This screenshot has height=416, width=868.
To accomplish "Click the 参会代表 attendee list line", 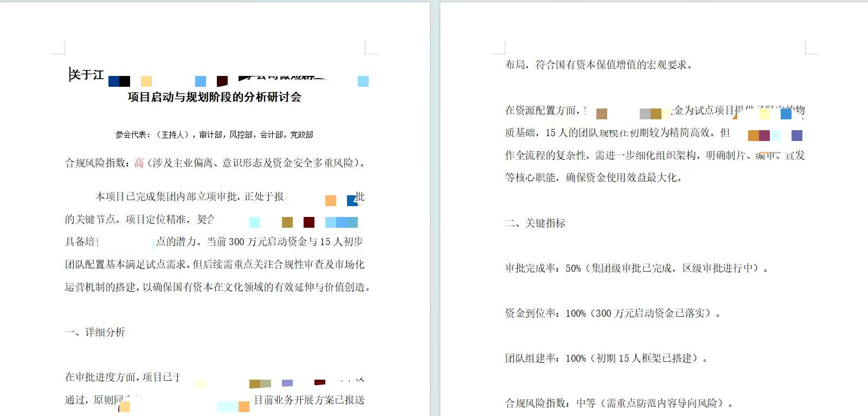I will (x=214, y=135).
